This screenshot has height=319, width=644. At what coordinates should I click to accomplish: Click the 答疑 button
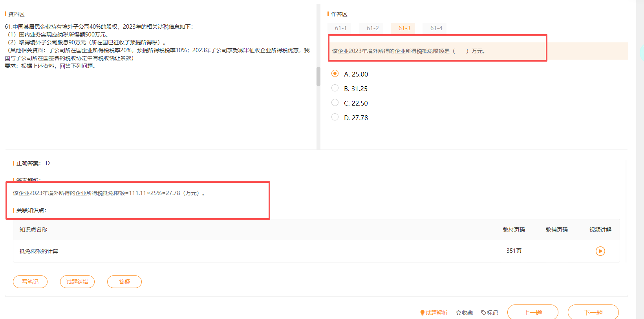pos(124,282)
